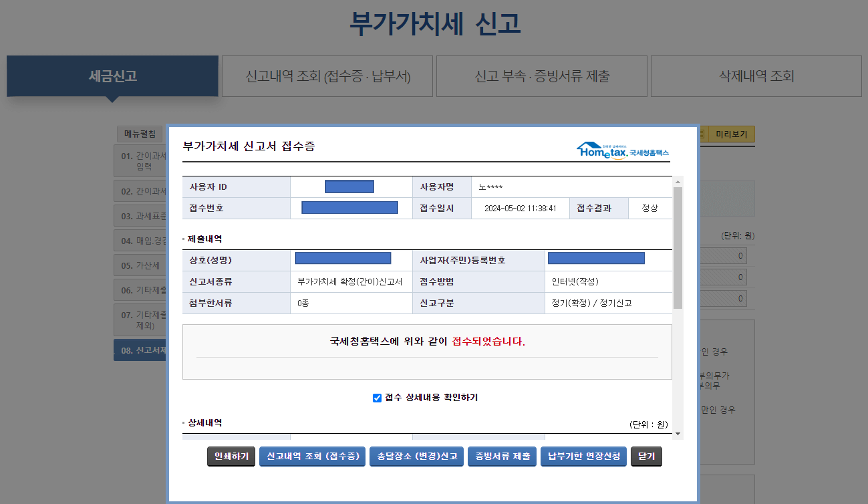
Task: Click the 인쇄하기 print button
Action: pos(231,456)
